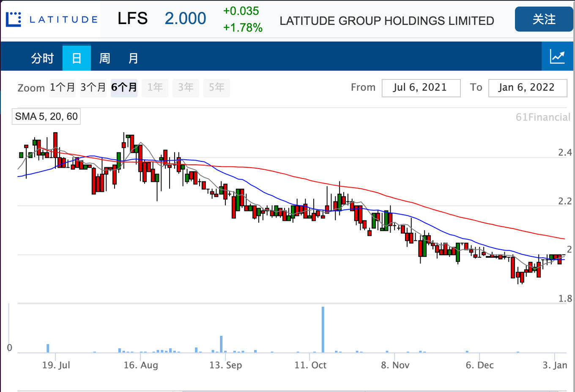575x392 pixels.
Task: Click the 13. Sep timeline marker
Action: [225, 365]
